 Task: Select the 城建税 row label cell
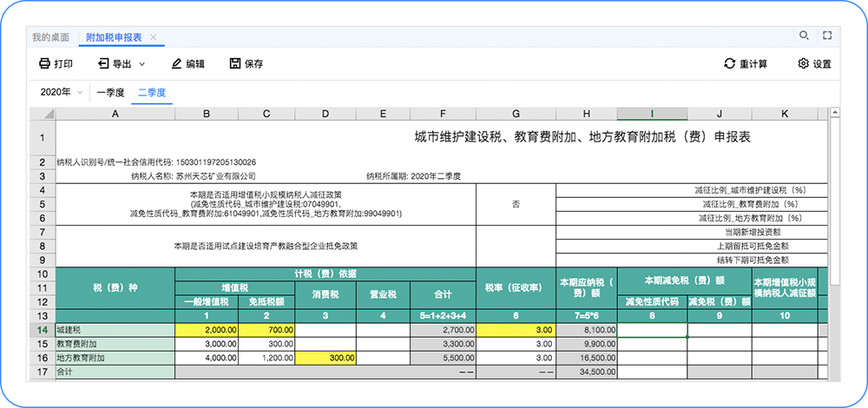coord(115,330)
